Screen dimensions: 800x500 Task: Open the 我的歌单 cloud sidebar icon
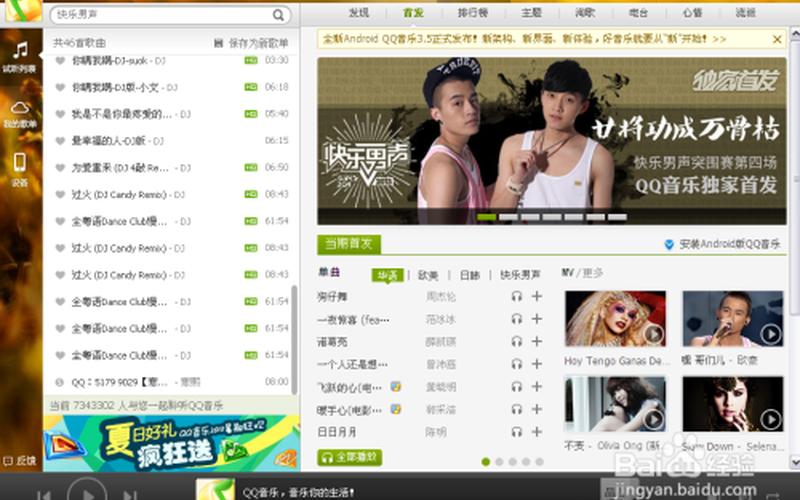(20, 108)
